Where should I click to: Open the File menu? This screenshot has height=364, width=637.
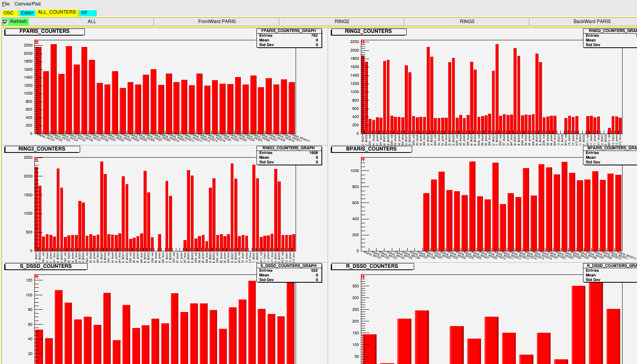tap(6, 4)
